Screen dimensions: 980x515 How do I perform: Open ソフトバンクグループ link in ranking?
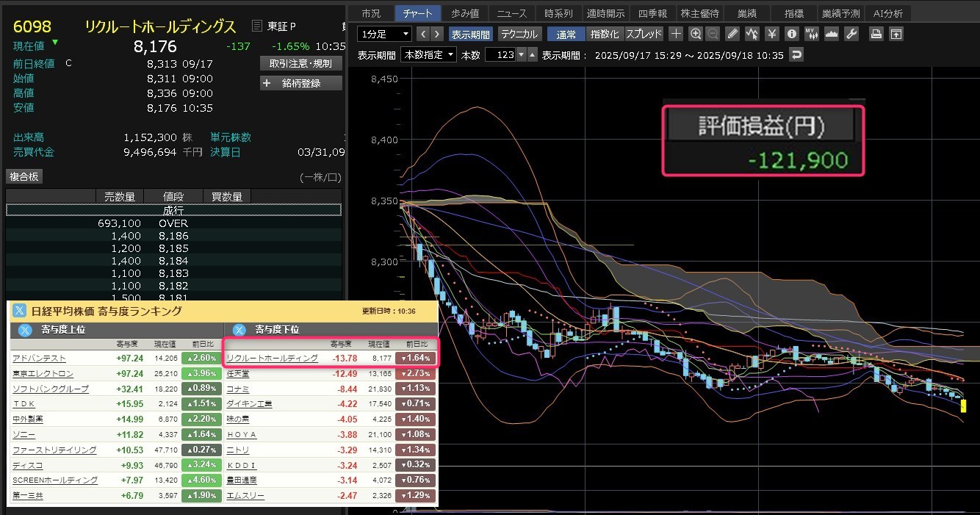point(51,389)
